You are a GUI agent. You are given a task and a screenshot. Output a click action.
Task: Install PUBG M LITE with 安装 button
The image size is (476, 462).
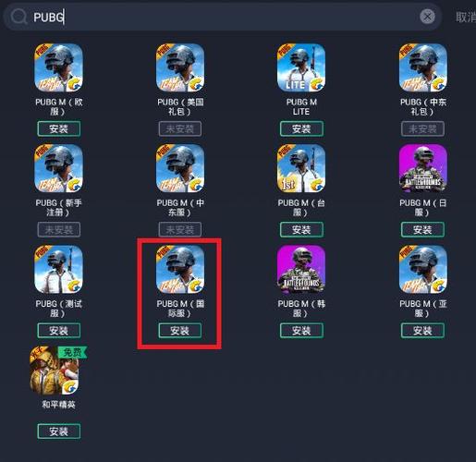[x=301, y=128]
